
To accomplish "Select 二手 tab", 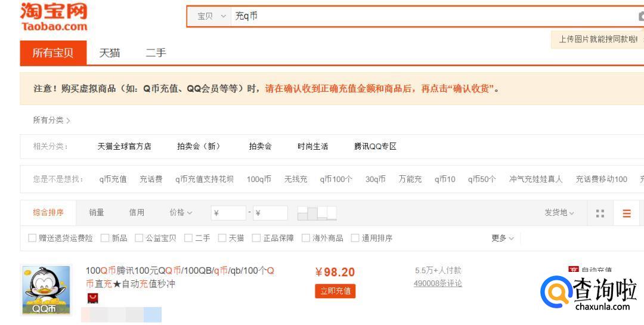I will 156,52.
